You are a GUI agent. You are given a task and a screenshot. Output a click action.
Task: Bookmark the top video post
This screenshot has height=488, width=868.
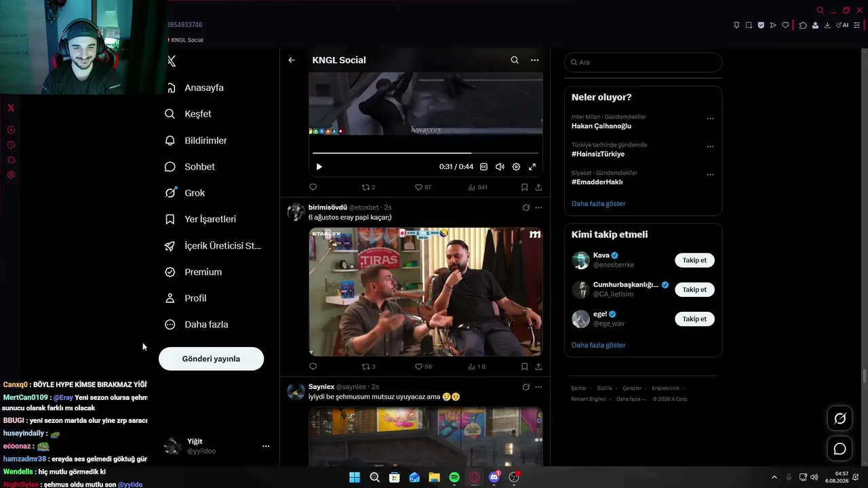[x=524, y=187]
